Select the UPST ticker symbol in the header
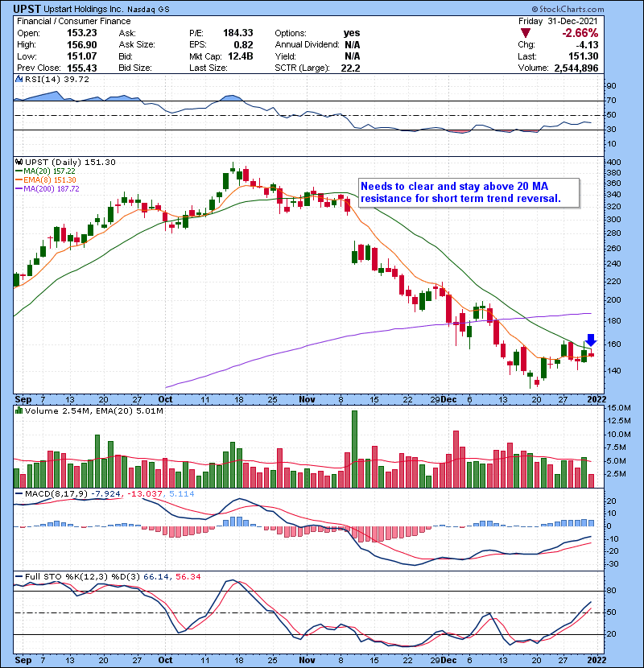 click(27, 9)
